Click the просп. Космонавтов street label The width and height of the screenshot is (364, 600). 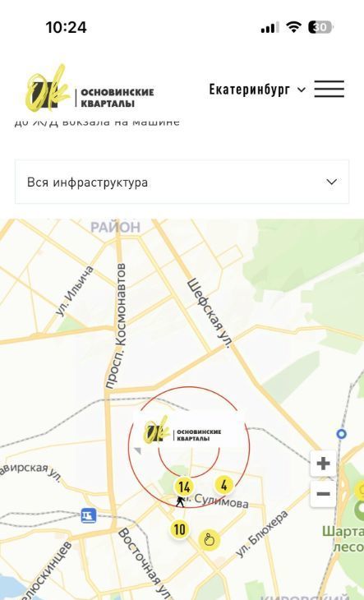point(117,326)
